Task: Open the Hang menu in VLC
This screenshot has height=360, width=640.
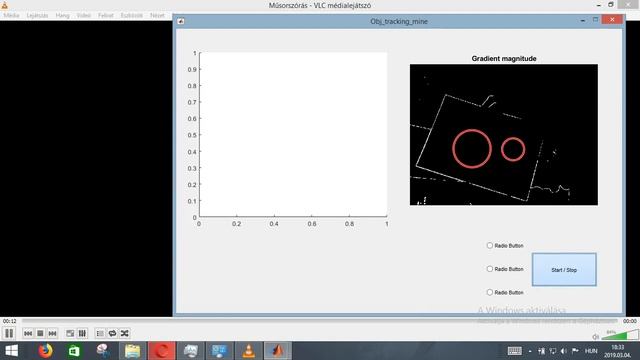Action: pyautogui.click(x=62, y=16)
